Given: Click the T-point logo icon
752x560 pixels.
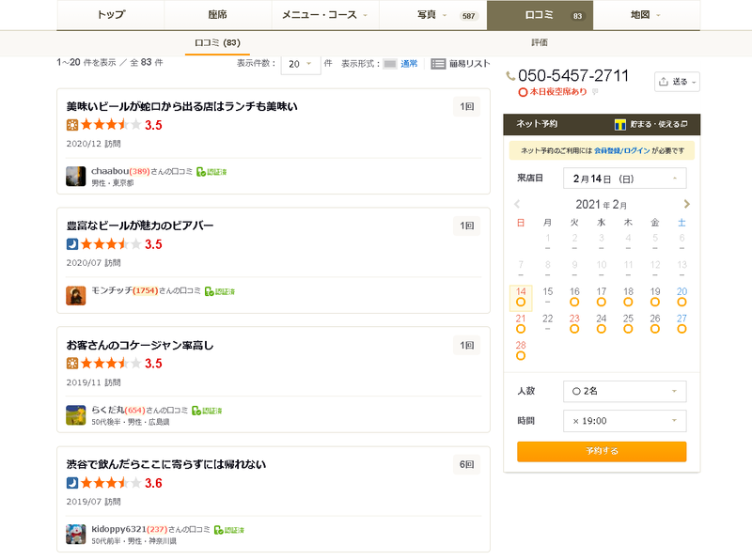Looking at the screenshot, I should click(620, 124).
